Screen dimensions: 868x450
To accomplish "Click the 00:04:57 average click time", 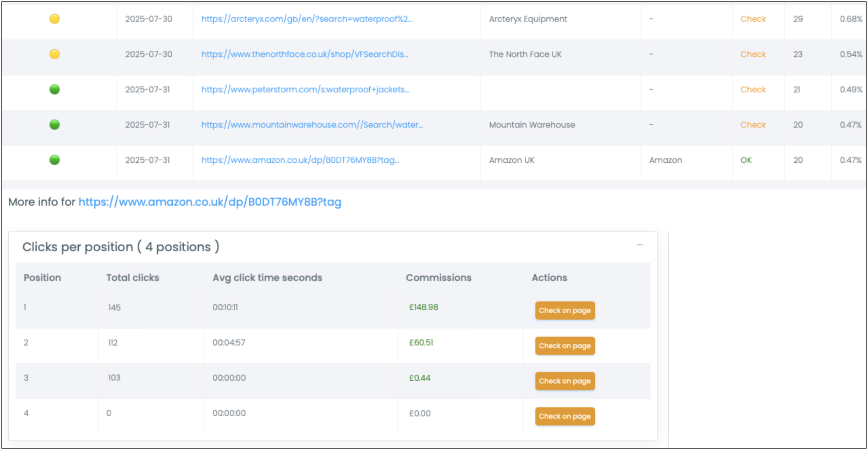I will tap(229, 343).
